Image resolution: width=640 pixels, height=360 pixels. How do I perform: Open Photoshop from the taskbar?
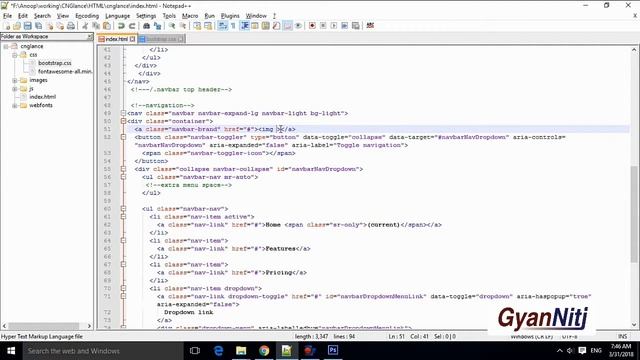(x=333, y=350)
